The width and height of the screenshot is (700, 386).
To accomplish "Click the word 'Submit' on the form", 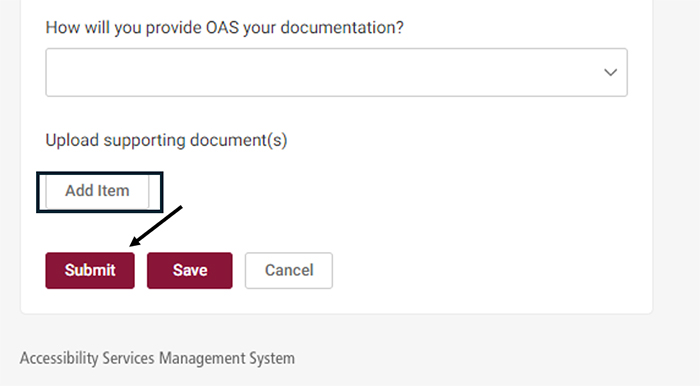I will tap(90, 270).
